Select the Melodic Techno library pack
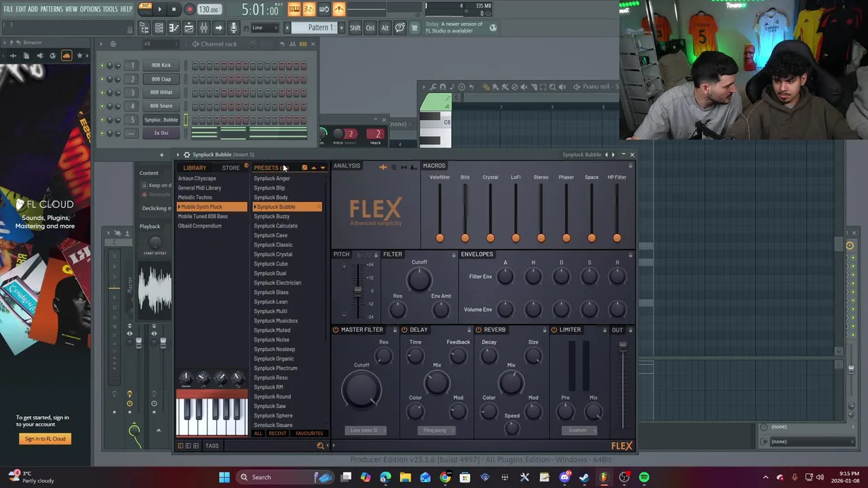The width and height of the screenshot is (868, 488). 195,197
